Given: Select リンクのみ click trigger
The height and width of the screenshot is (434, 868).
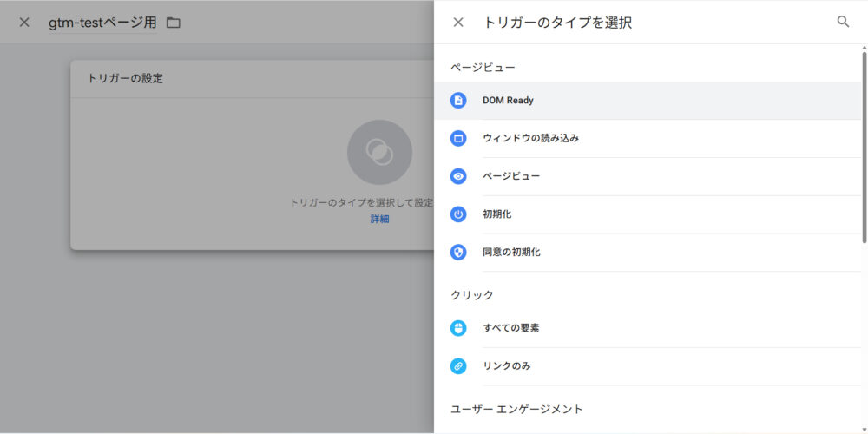Looking at the screenshot, I should [507, 366].
